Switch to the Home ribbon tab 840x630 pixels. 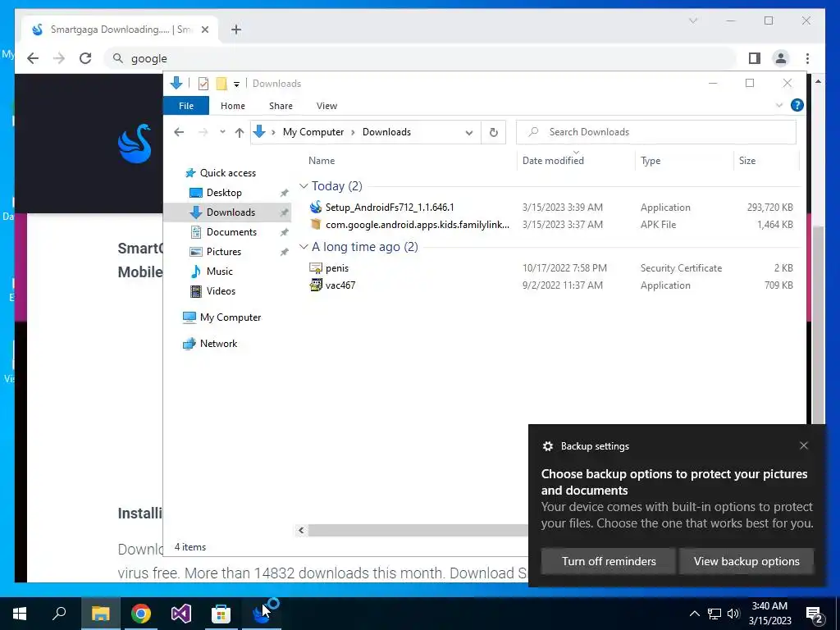[232, 106]
